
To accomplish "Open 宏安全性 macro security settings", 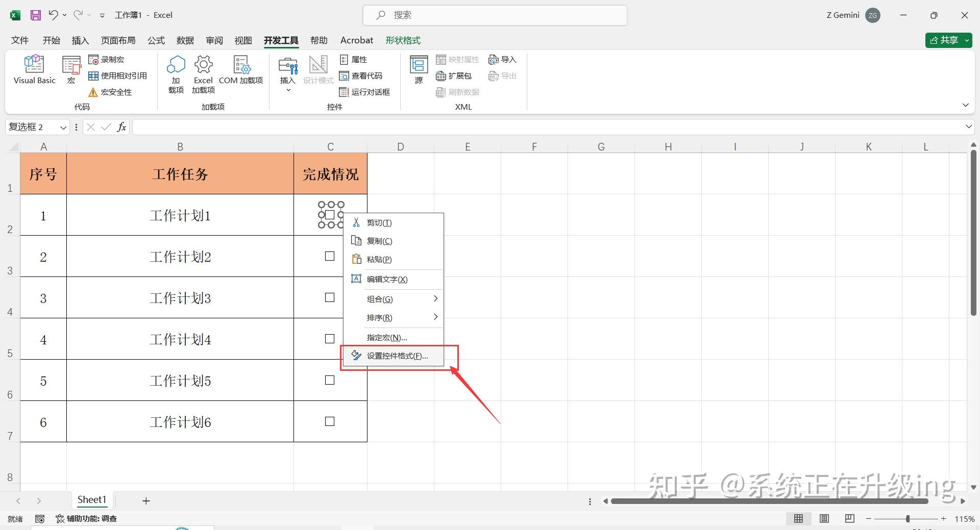I will point(110,92).
